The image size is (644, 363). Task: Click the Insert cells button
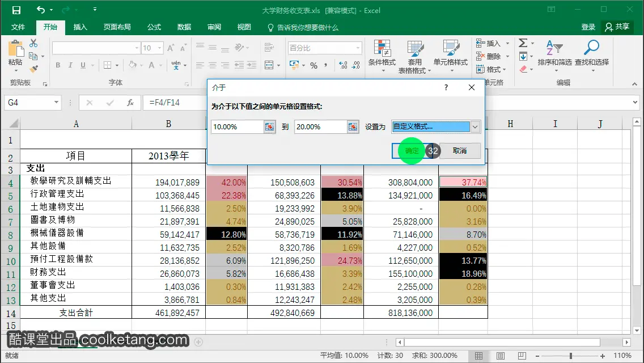pos(489,43)
